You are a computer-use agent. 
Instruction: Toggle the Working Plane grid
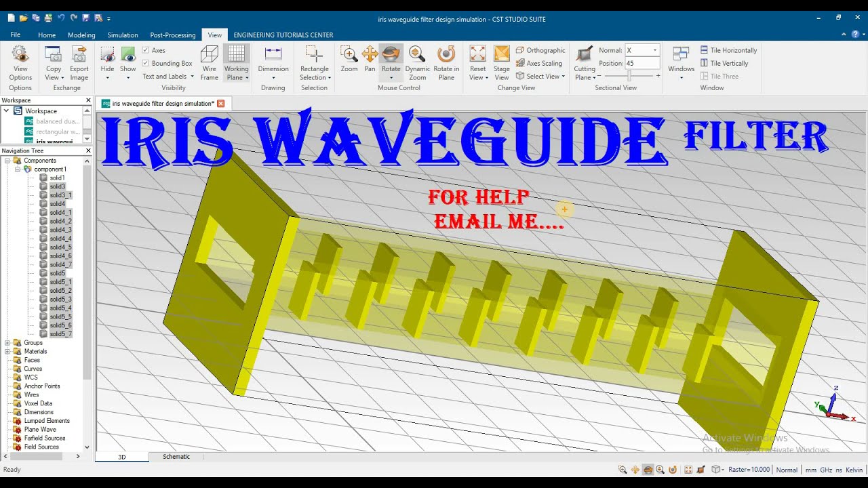click(x=236, y=62)
